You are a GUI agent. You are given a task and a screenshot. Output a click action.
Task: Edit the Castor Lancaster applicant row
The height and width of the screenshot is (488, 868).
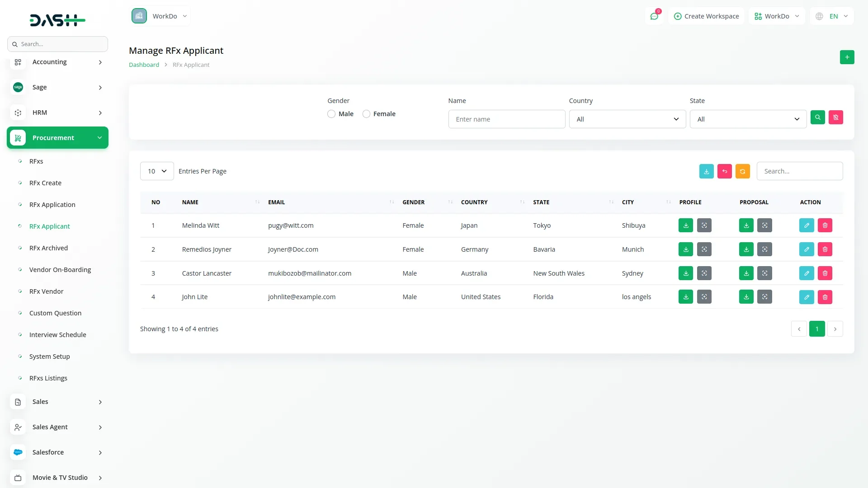click(x=806, y=273)
